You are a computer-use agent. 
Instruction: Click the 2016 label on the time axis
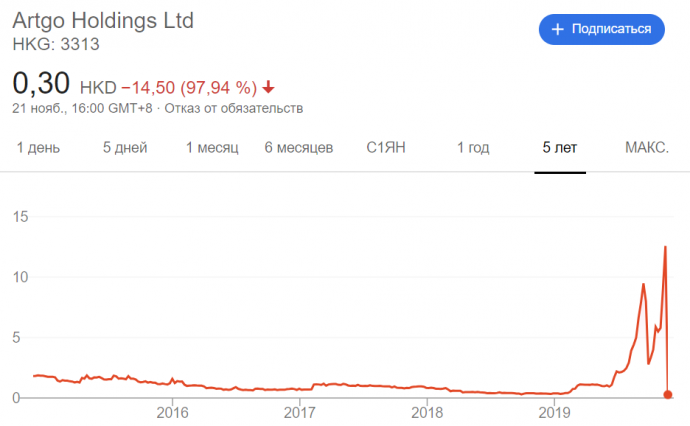click(x=173, y=411)
